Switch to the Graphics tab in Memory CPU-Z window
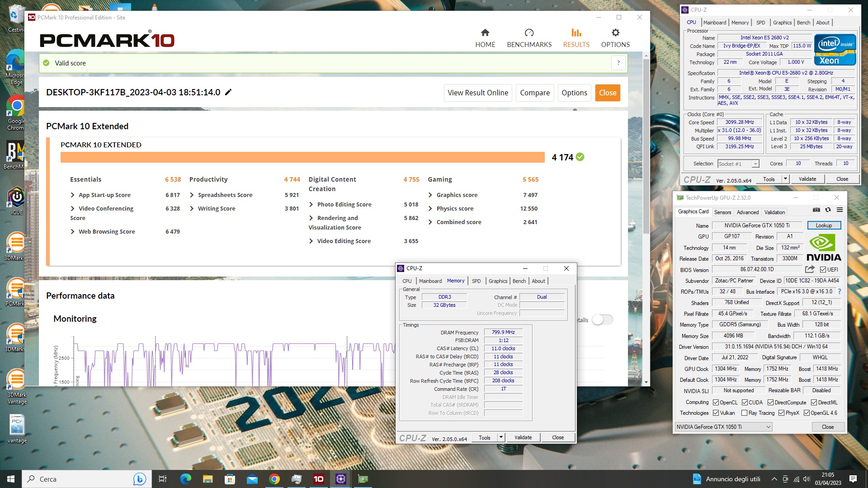 click(498, 281)
